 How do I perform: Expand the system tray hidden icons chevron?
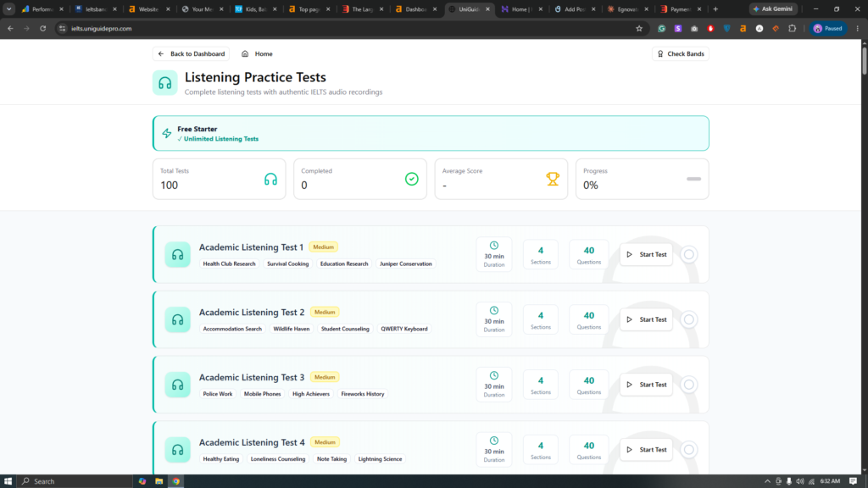(767, 481)
